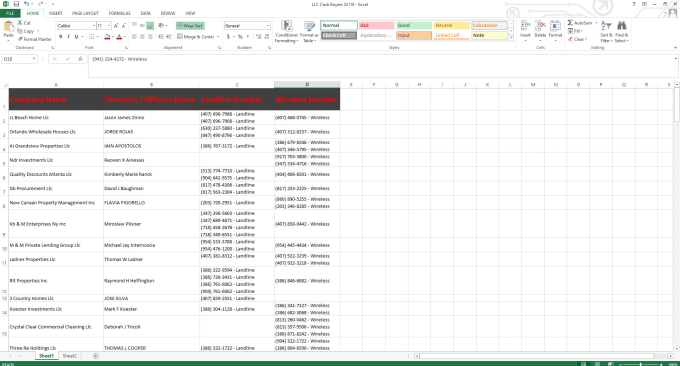The image size is (680, 366).
Task: Switch to the DATA tab
Action: [146, 13]
